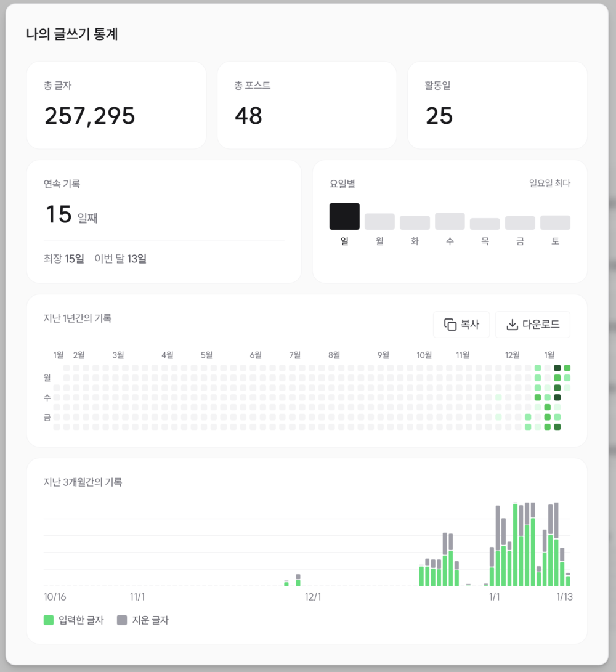
Task: Click the 12월 month label in heatmap
Action: point(512,355)
